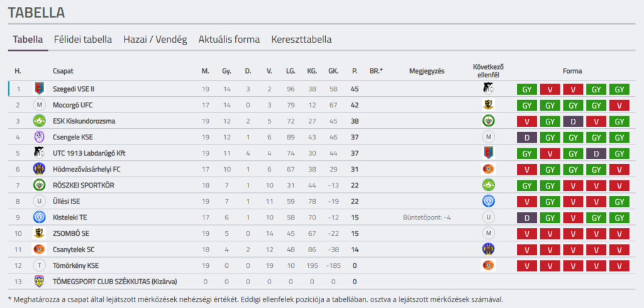Click Tömörkény KSE team name
Viewport: 644px width, 308px height.
[75, 266]
